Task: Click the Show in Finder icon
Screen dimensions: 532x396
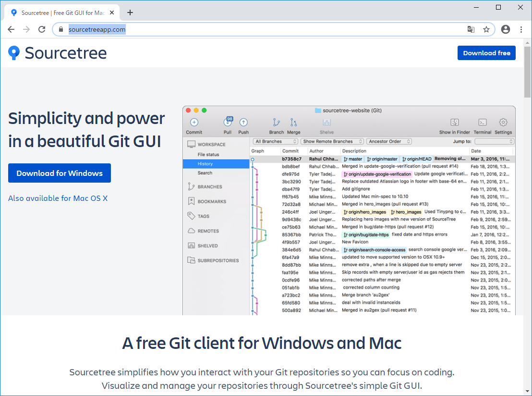Action: click(455, 122)
